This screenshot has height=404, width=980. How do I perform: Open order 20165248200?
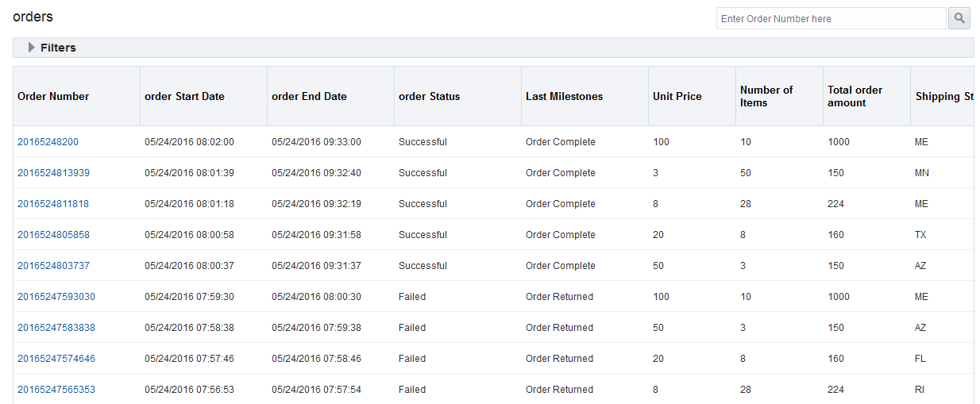point(48,142)
